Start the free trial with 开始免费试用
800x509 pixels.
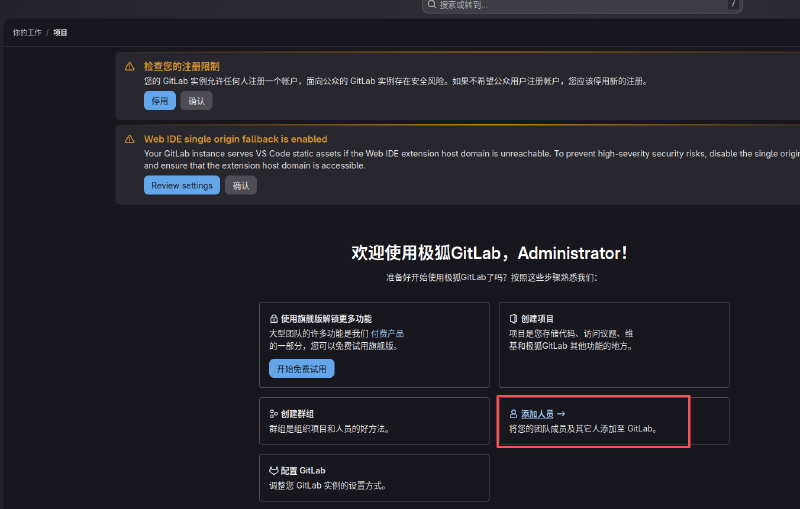(302, 369)
